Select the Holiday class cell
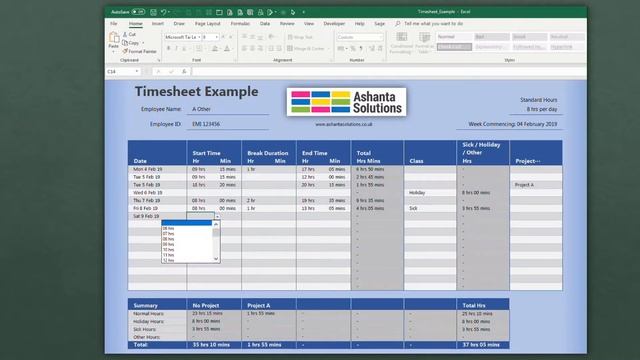The width and height of the screenshot is (640, 360). (430, 193)
